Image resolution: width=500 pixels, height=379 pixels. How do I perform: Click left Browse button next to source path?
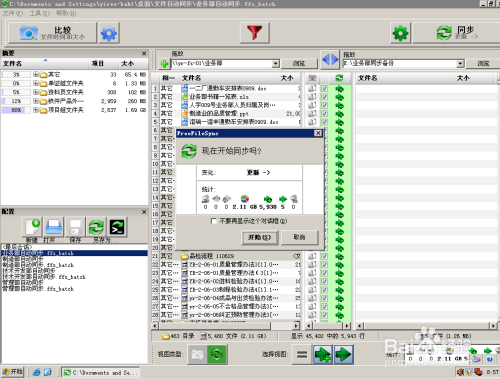coord(299,63)
